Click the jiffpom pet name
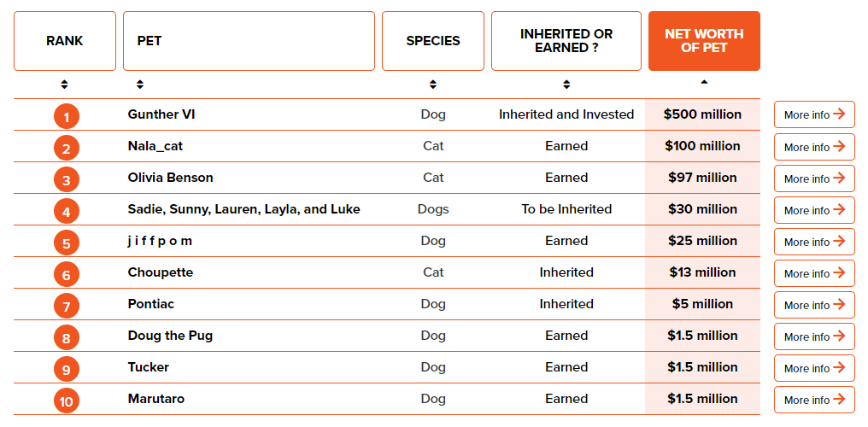Screen dimensions: 868x427 click(x=160, y=241)
